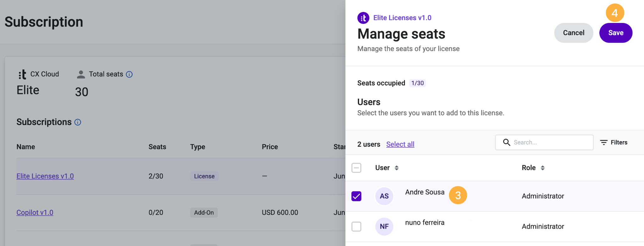
Task: Click the Name column header
Action: (x=26, y=147)
